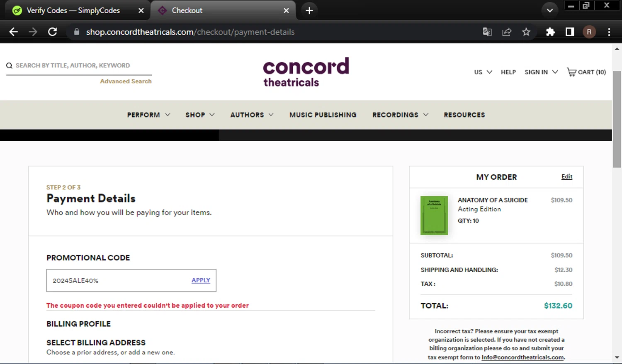Image resolution: width=622 pixels, height=364 pixels.
Task: Click the TOTAL $132.60 amount
Action: [558, 306]
